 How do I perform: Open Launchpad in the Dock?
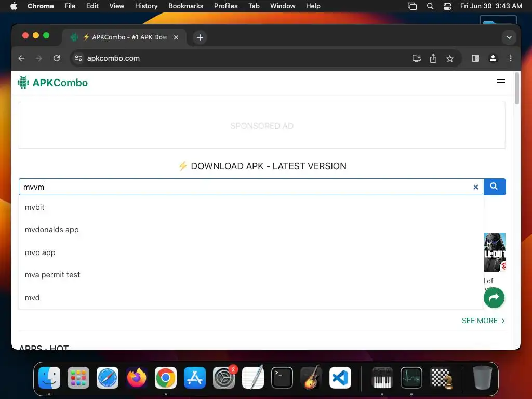(78, 378)
